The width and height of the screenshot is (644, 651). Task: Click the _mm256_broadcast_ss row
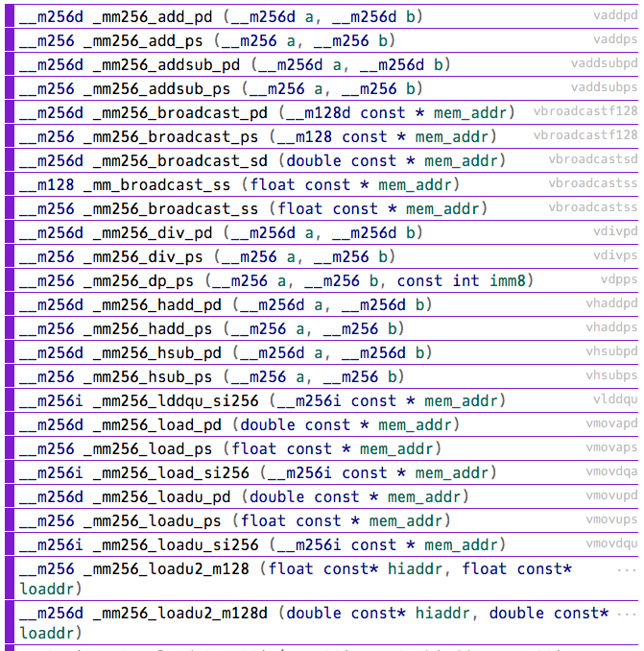[322, 208]
